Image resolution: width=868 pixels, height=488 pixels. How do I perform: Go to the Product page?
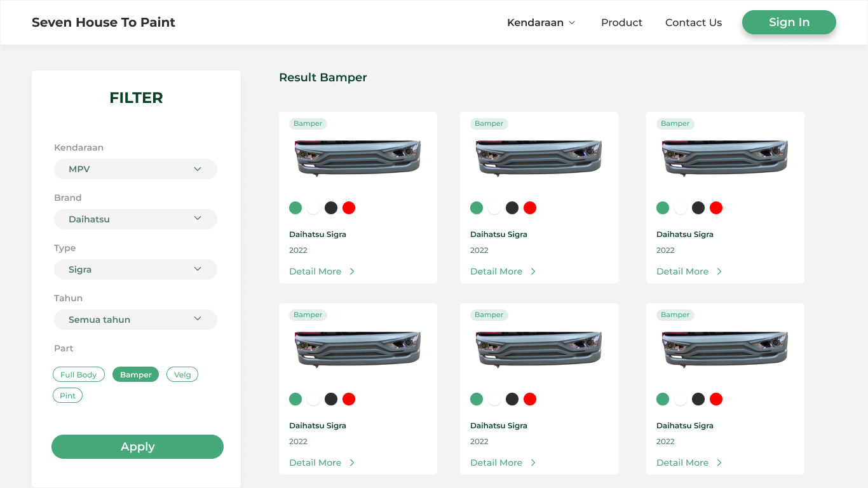(x=621, y=22)
